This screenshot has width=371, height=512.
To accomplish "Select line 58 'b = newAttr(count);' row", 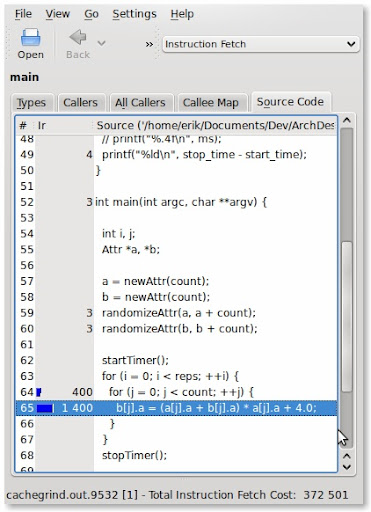I will point(176,297).
